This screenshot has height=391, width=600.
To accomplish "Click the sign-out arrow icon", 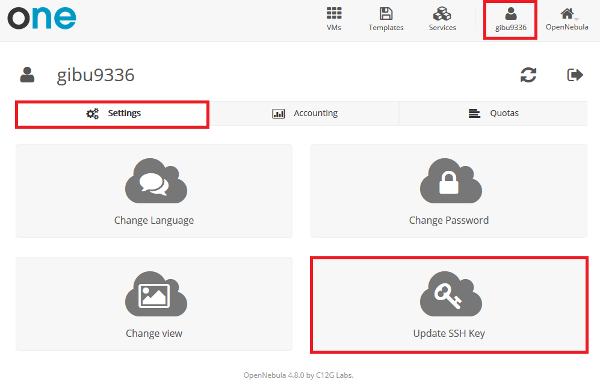I will click(575, 75).
